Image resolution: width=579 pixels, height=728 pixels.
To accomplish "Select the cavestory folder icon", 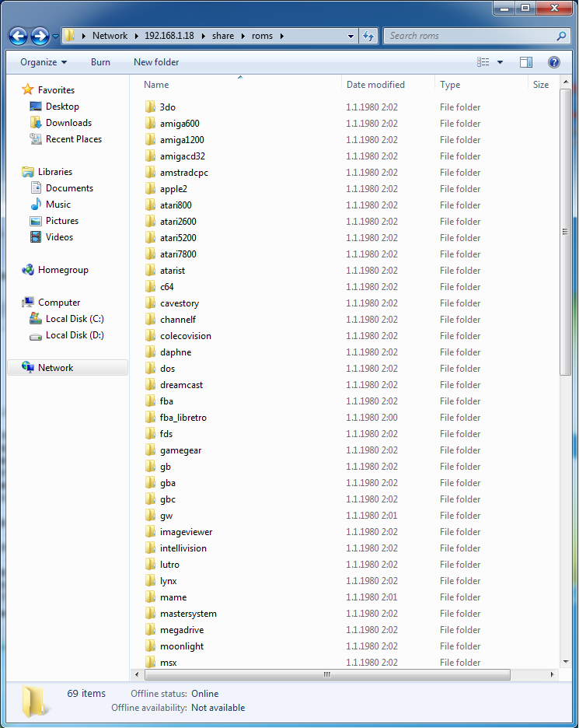I will pos(150,303).
